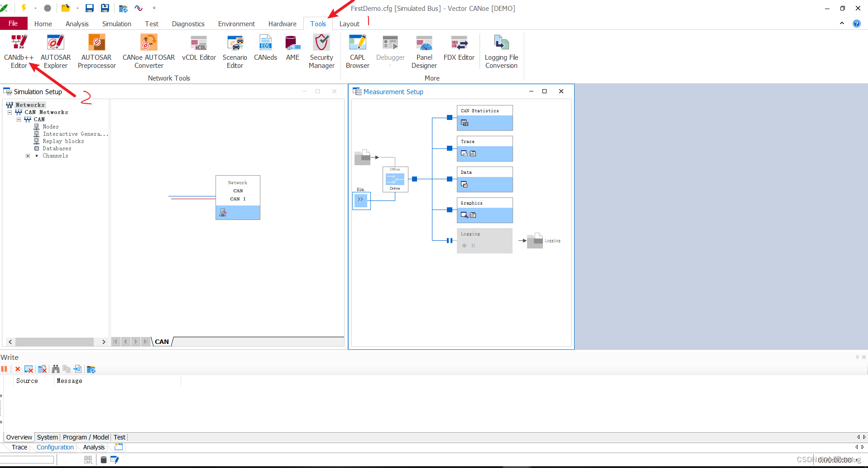Open the Graphics block in Measurement Setup
868x468 pixels.
484,210
